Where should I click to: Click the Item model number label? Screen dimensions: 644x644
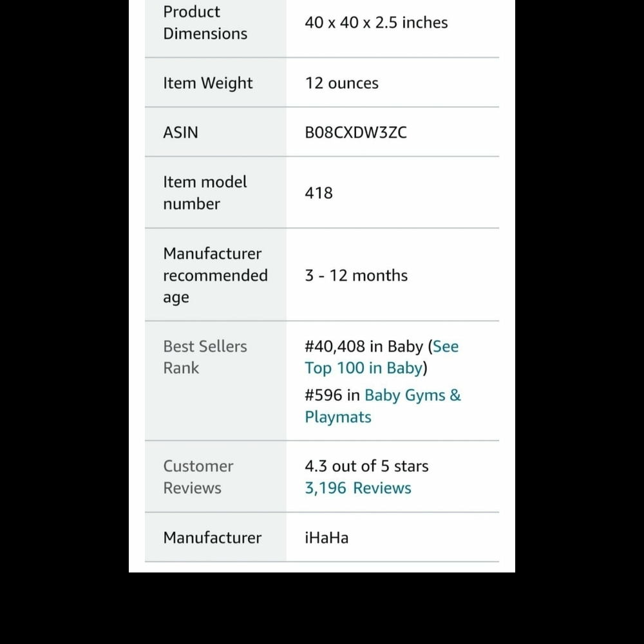[x=205, y=193]
